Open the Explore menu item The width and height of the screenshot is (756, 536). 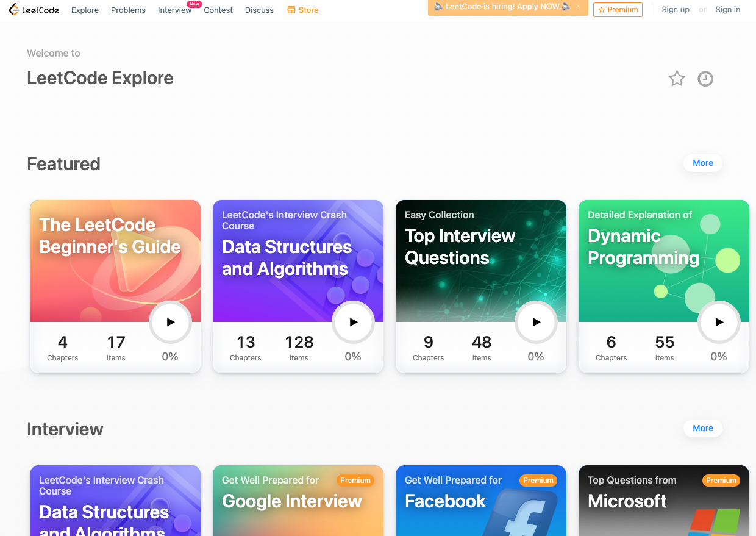(x=85, y=10)
